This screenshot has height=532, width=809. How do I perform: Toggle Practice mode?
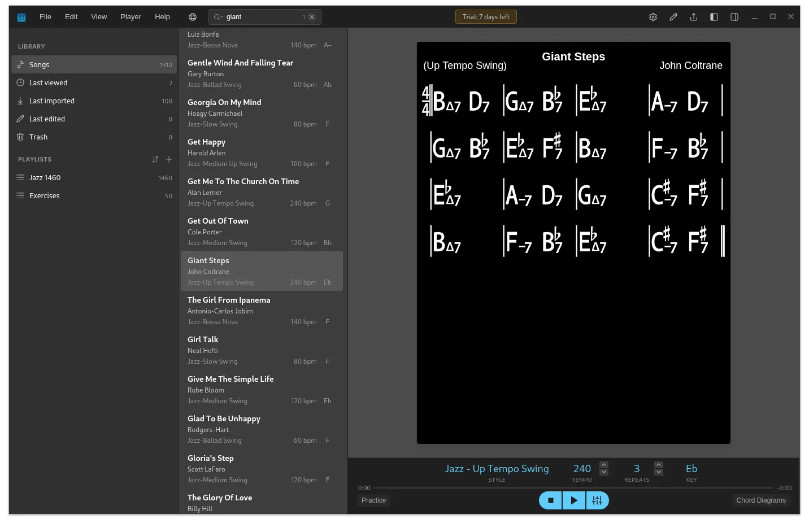[x=374, y=500]
